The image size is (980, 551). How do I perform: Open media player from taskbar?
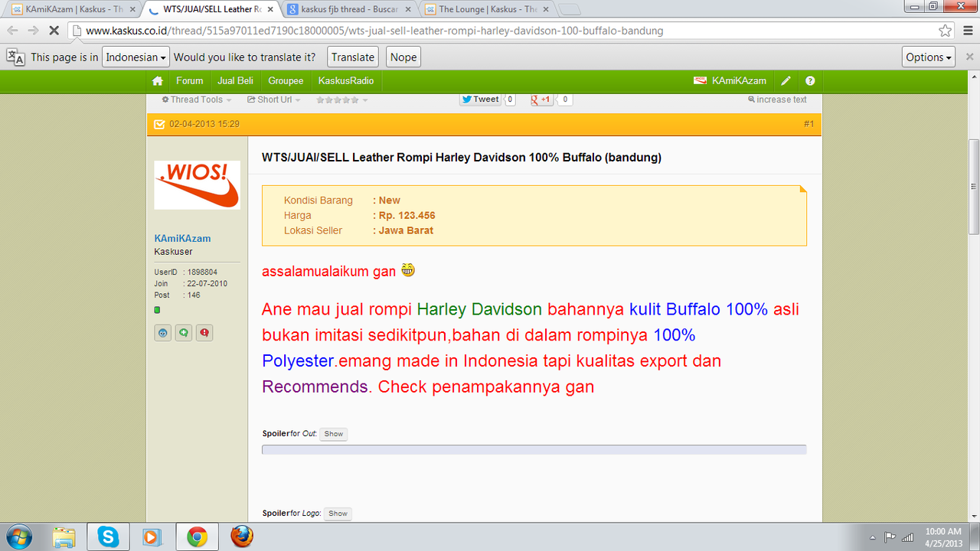coord(152,537)
